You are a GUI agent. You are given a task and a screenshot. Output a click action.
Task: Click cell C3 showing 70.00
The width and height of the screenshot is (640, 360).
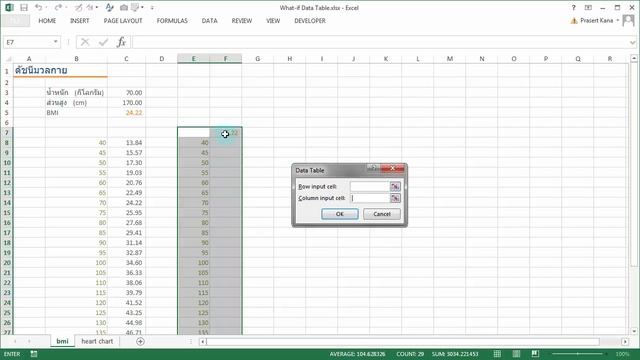[x=127, y=93]
